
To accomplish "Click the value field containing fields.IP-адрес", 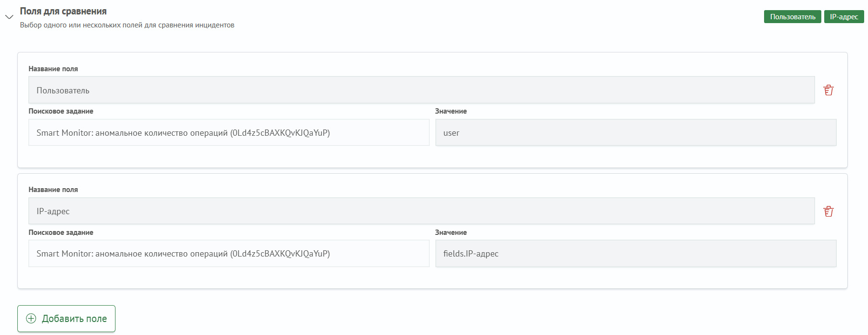I will point(635,254).
